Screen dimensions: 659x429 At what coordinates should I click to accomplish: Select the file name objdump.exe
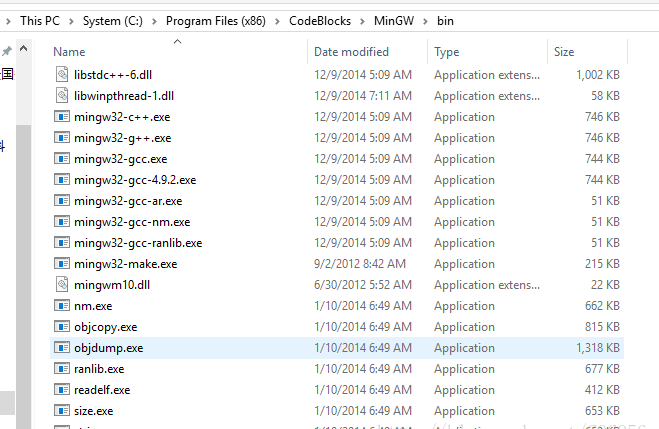(108, 348)
